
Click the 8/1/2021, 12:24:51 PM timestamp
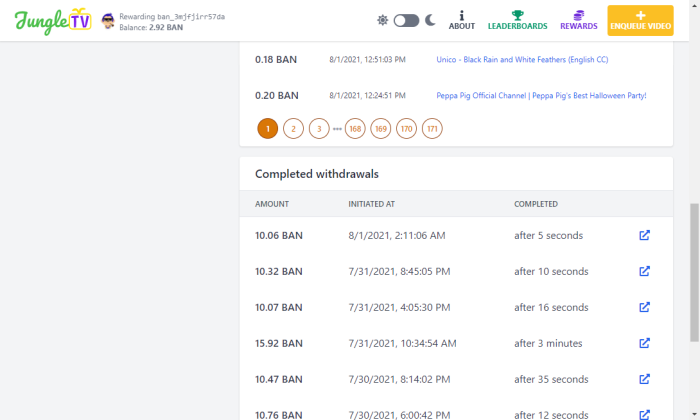pyautogui.click(x=367, y=96)
